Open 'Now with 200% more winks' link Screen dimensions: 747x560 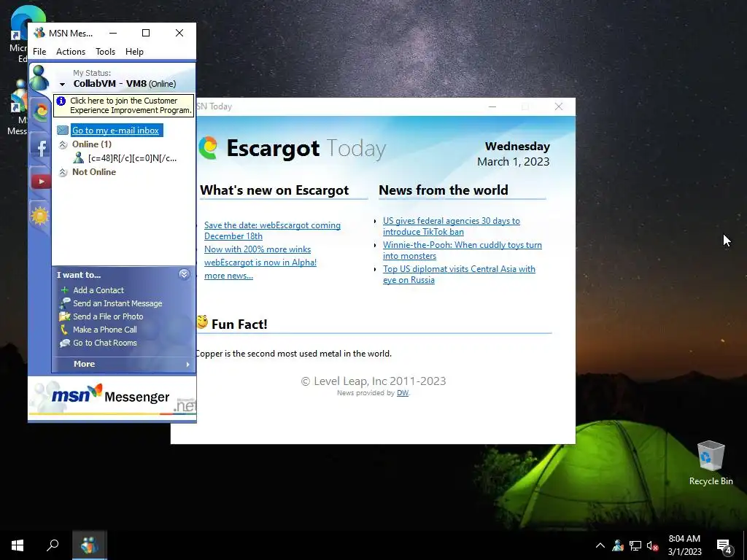click(x=258, y=249)
